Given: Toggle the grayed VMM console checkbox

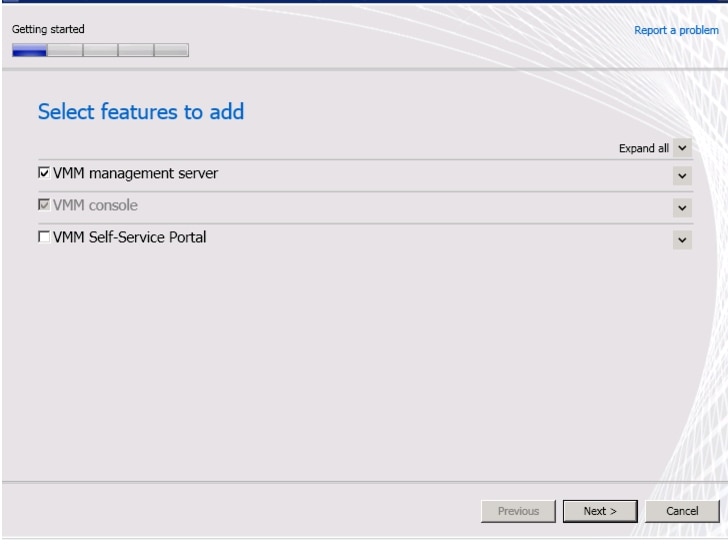Looking at the screenshot, I should 44,205.
